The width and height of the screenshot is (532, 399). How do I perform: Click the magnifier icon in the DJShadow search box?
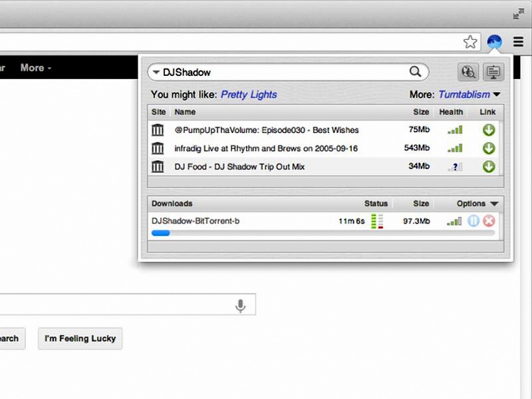416,72
